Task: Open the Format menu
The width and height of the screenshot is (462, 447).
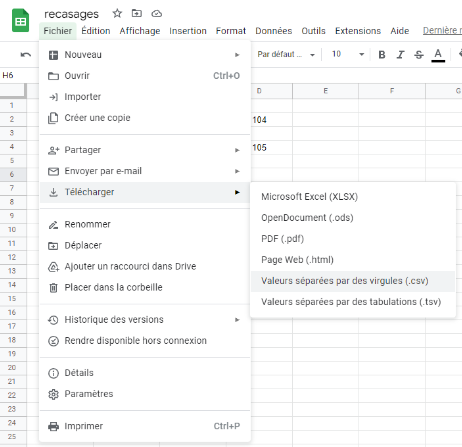Action: pos(231,31)
